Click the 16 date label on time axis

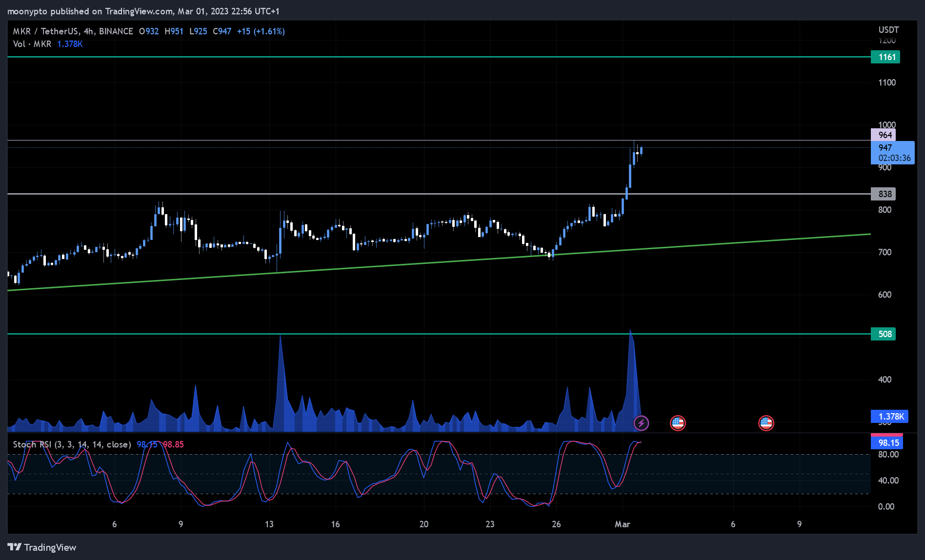click(336, 524)
